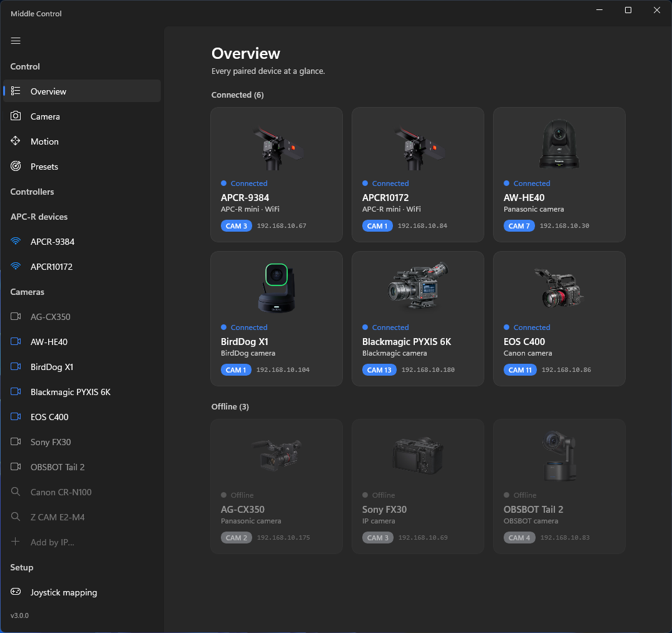Go to the Camera page
672x633 pixels.
click(x=82, y=116)
